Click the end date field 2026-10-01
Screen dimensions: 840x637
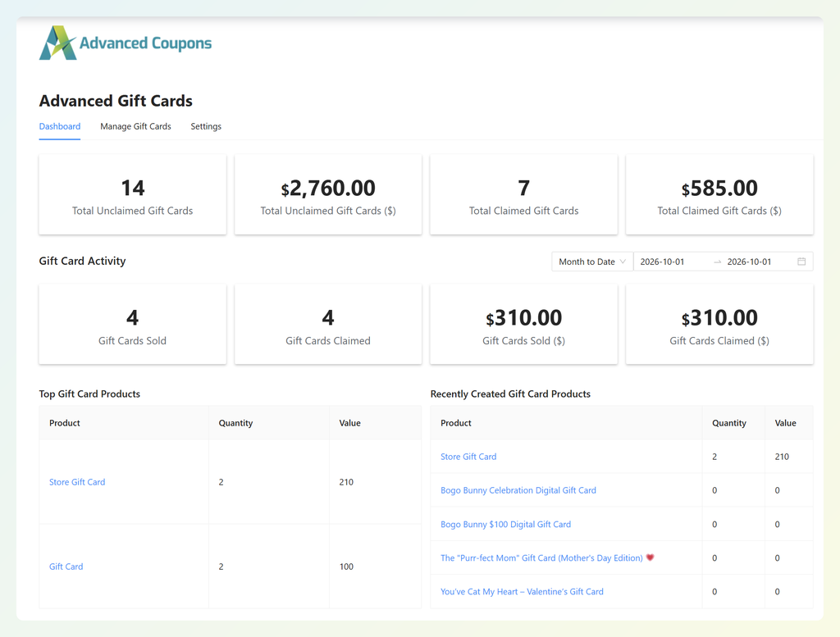click(x=749, y=262)
